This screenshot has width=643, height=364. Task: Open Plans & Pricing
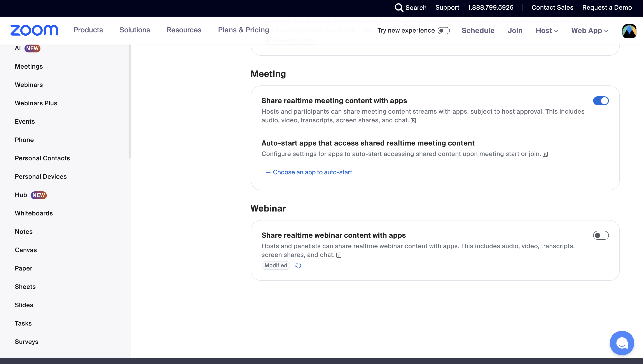(x=243, y=30)
